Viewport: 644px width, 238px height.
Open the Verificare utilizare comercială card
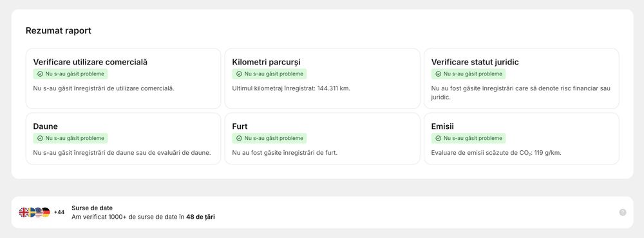point(123,79)
